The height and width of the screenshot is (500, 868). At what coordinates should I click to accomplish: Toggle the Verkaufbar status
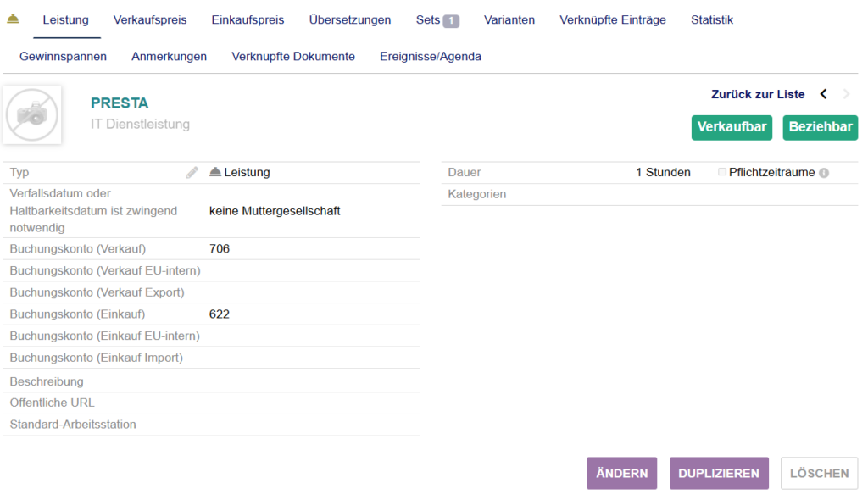tap(732, 127)
